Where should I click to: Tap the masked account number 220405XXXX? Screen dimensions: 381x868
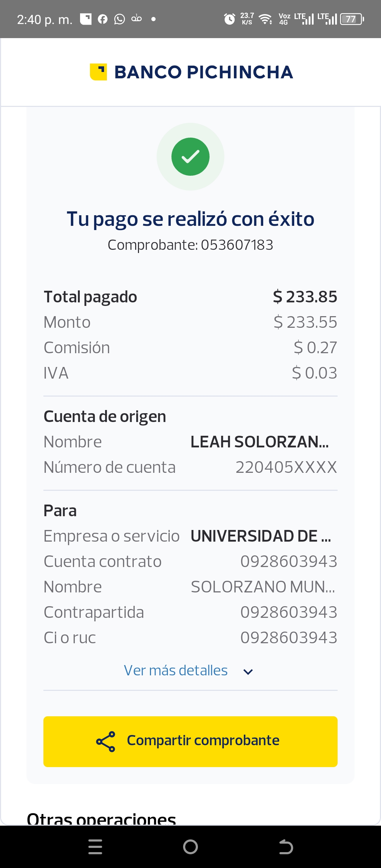coord(286,467)
